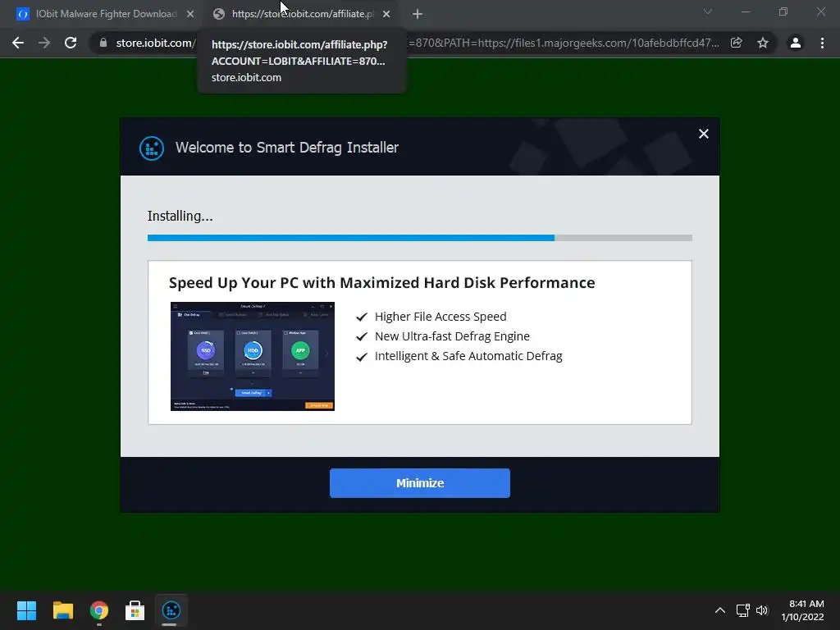Open tab search chevron
Viewport: 840px width, 630px height.
[x=708, y=11]
